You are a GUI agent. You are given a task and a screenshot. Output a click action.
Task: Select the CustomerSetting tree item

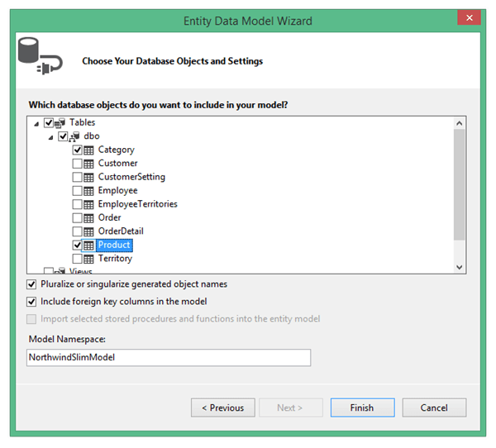click(131, 177)
